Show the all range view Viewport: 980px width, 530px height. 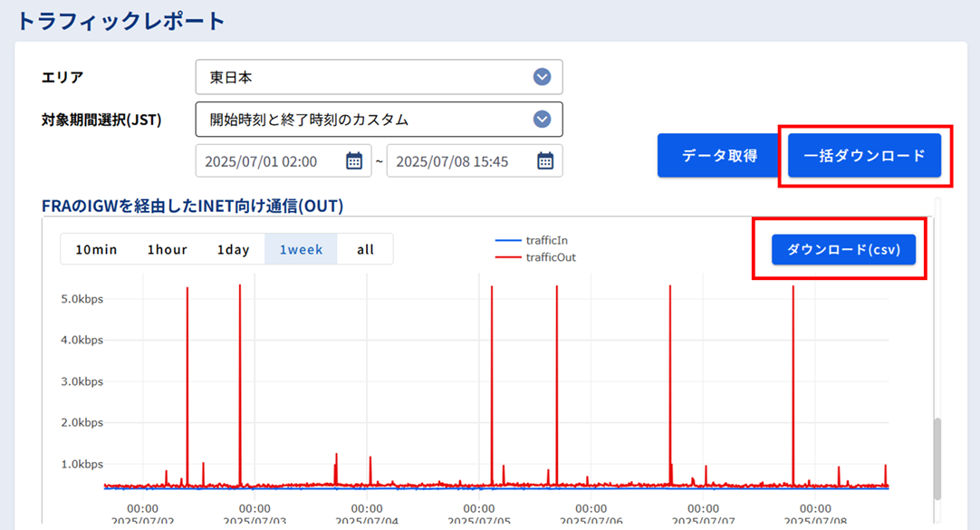click(365, 250)
